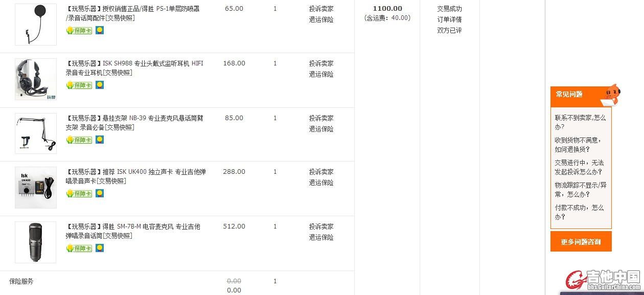
Task: Open FAQ 联系不到卖家,怎么办?
Action: (x=580, y=122)
